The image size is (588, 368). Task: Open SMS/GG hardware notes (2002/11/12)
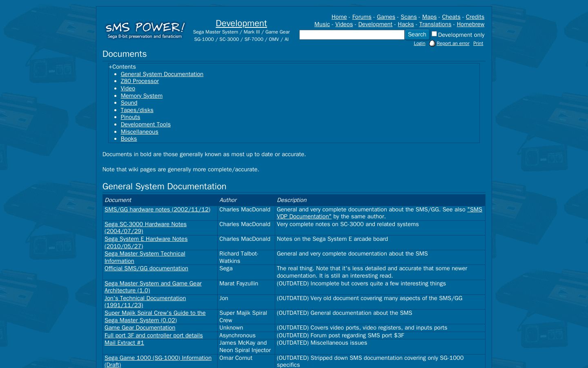click(x=158, y=209)
